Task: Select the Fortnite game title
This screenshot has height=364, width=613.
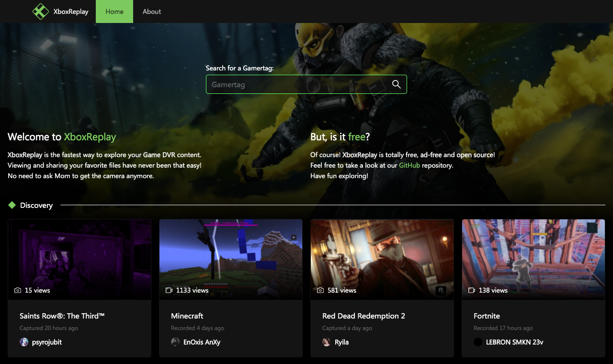Action: click(487, 316)
